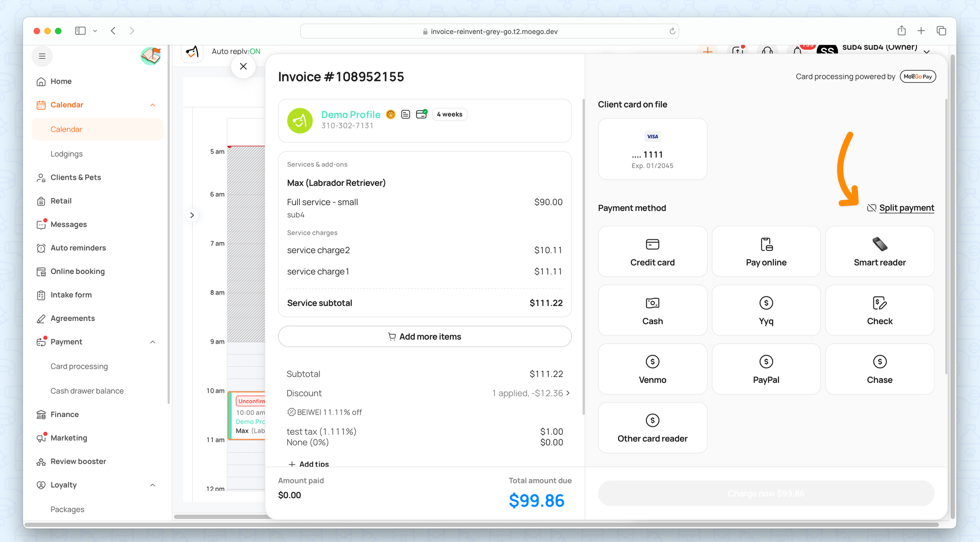Expand calendar side panel with arrow
This screenshot has width=980, height=542.
point(192,215)
